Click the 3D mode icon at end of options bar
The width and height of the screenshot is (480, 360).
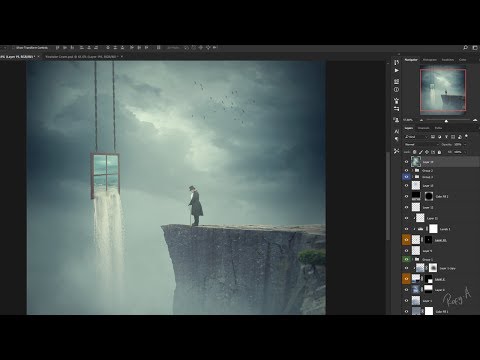[215, 48]
